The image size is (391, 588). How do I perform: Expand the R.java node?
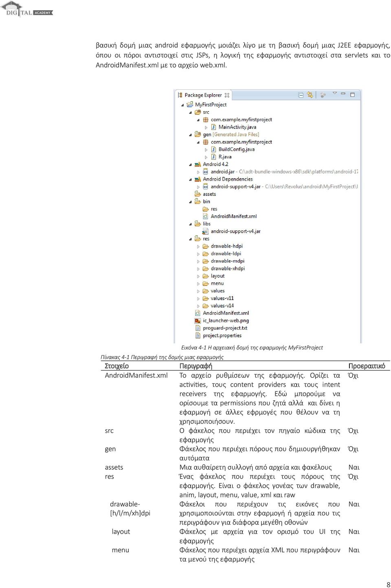tap(206, 157)
